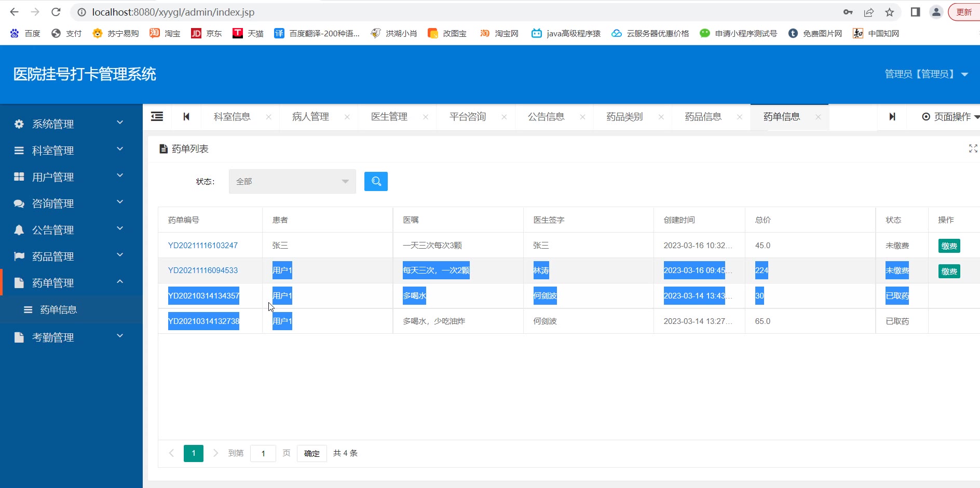Close the 药品信息 tab
The width and height of the screenshot is (980, 488).
740,117
